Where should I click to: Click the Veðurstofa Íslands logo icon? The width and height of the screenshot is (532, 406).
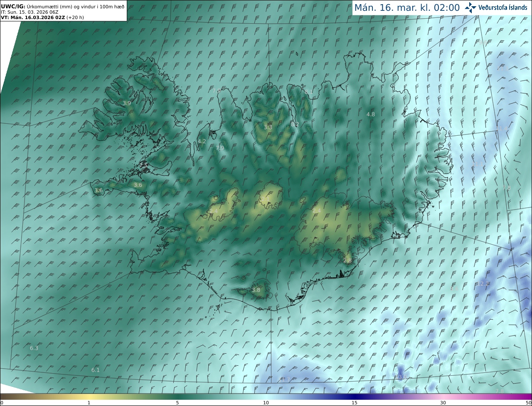pos(471,7)
